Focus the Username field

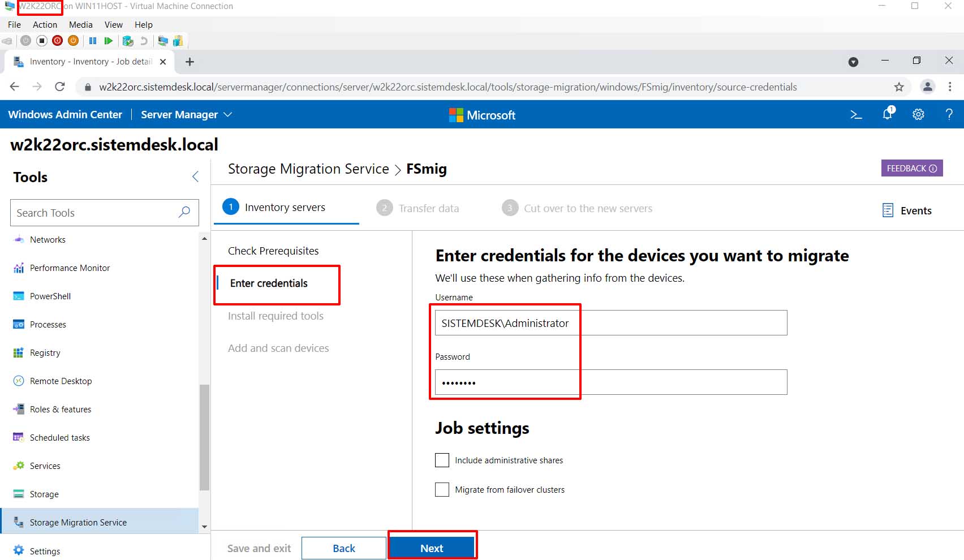coord(611,322)
